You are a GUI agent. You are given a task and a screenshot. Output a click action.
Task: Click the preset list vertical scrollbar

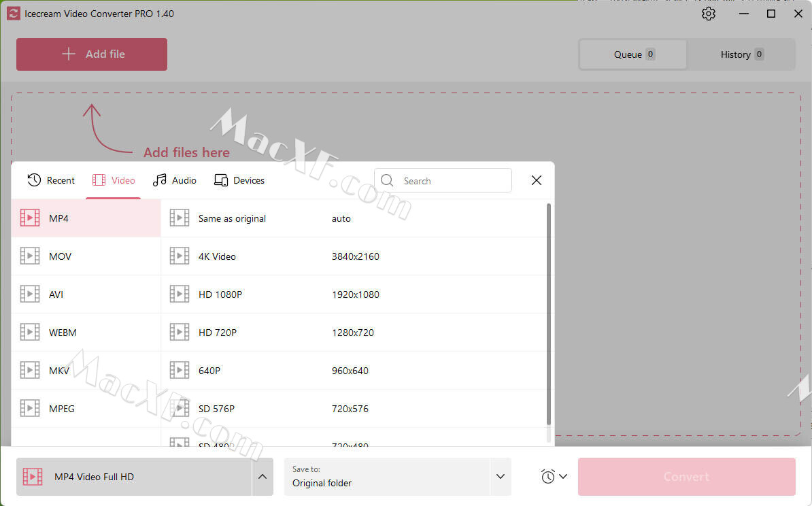point(549,314)
